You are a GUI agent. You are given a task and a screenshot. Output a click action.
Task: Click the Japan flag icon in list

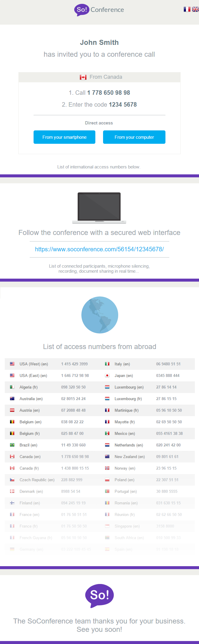[x=107, y=375]
